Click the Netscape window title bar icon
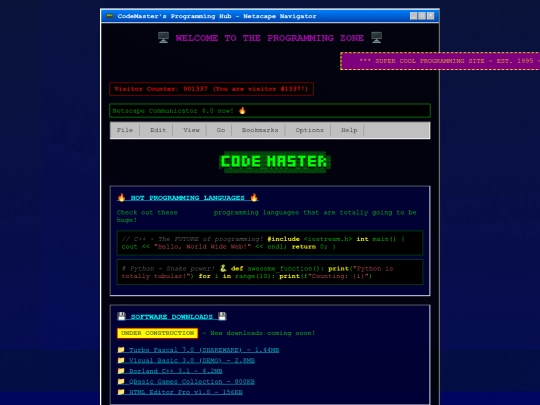This screenshot has width=540, height=405. point(110,16)
